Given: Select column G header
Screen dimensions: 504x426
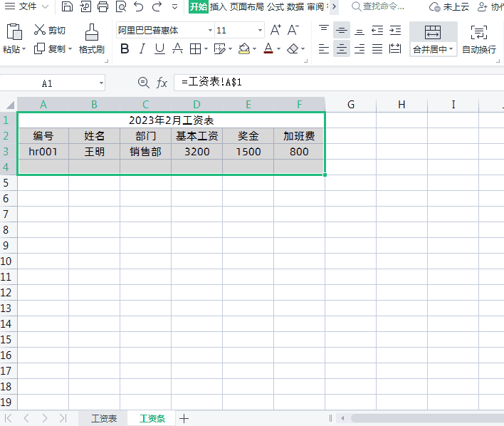Looking at the screenshot, I should [351, 104].
